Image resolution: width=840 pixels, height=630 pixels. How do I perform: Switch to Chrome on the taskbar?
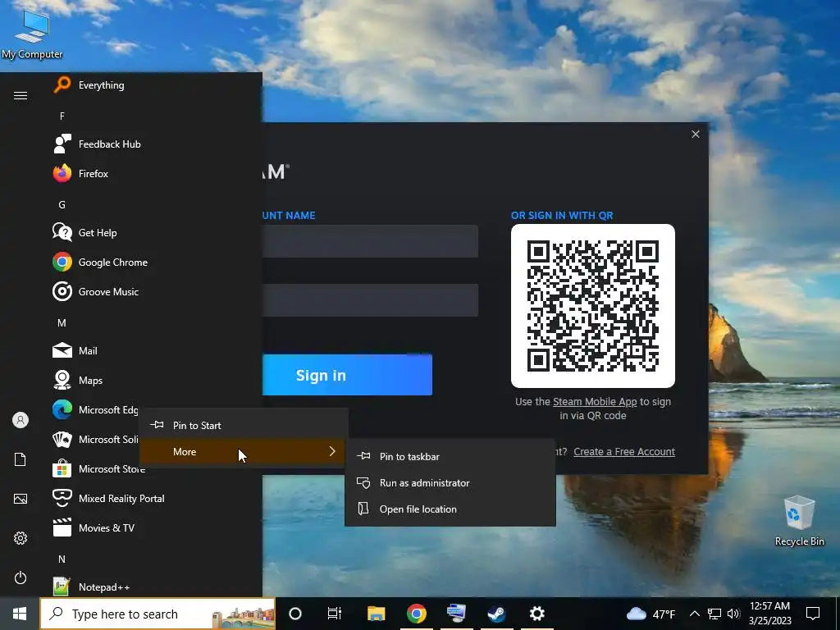[416, 614]
